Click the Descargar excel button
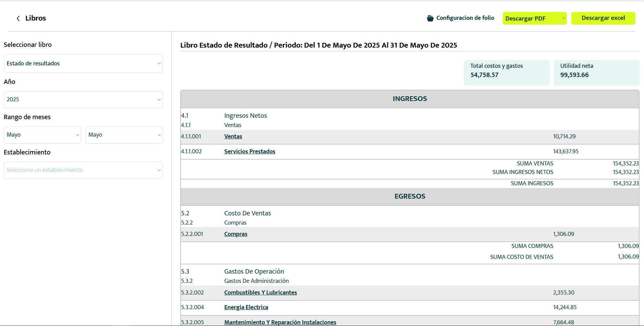The image size is (644, 326). pyautogui.click(x=603, y=18)
